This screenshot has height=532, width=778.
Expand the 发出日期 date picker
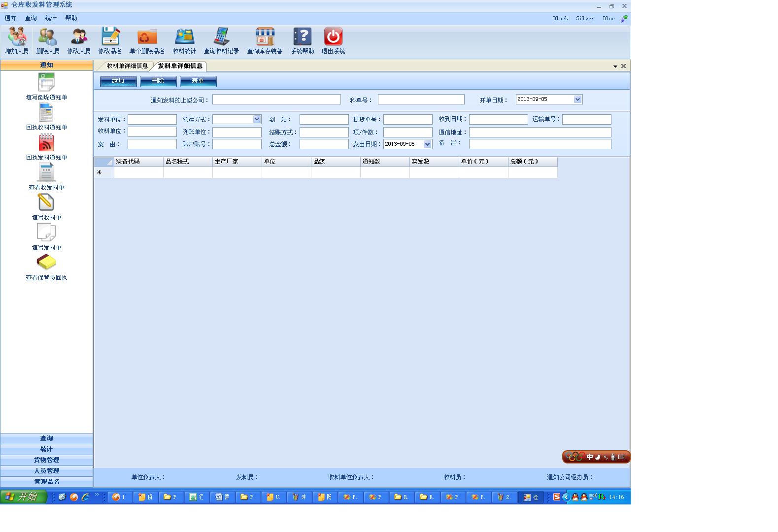point(427,144)
